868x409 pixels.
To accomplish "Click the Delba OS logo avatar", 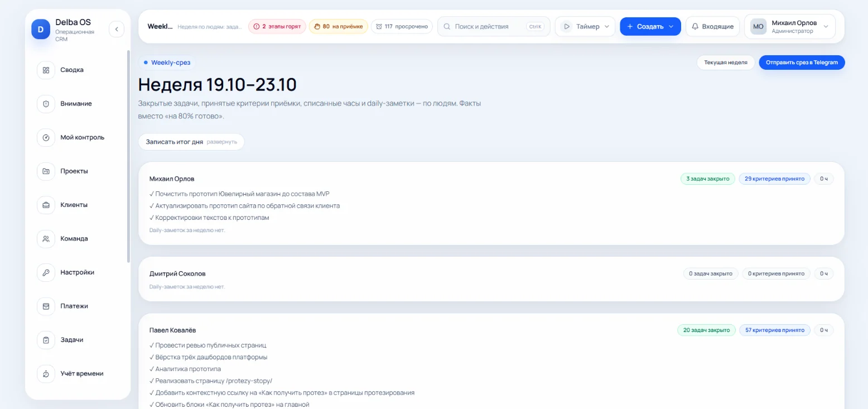I will pyautogui.click(x=41, y=29).
